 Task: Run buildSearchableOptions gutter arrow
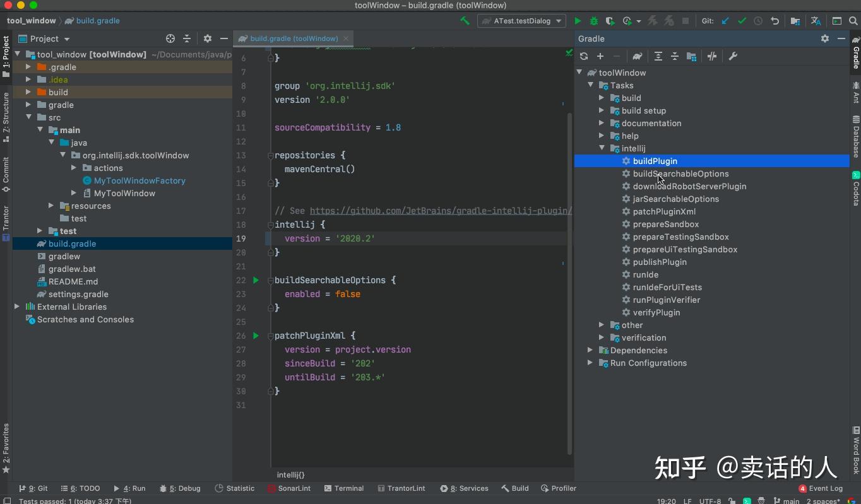pyautogui.click(x=256, y=280)
